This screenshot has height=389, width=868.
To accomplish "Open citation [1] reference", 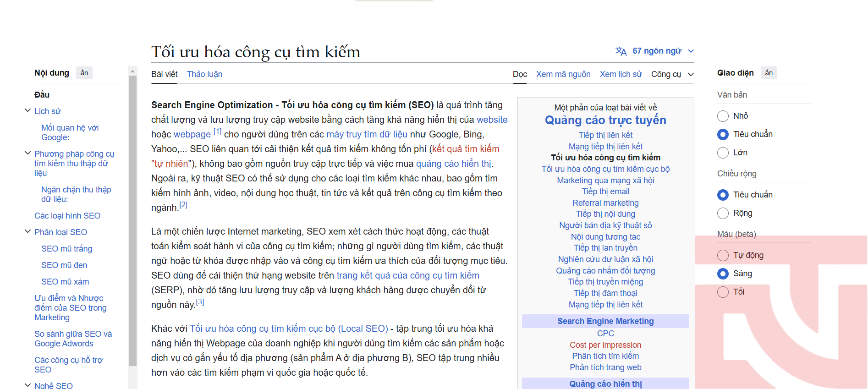I will pos(217,131).
